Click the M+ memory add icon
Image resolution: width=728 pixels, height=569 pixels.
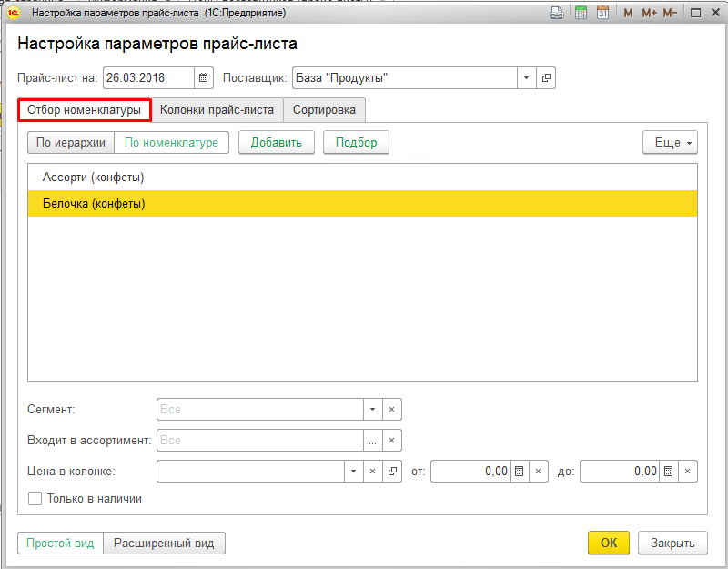point(649,13)
